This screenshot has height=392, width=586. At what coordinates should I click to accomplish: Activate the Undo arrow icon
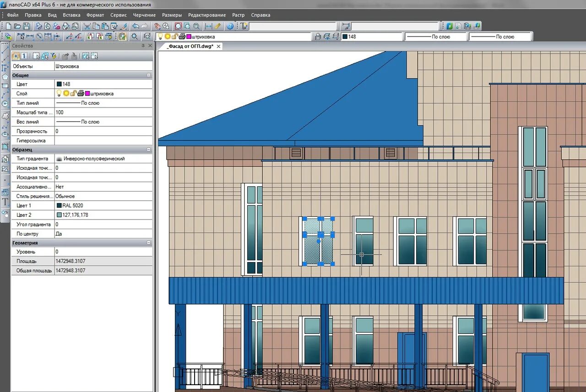point(135,26)
